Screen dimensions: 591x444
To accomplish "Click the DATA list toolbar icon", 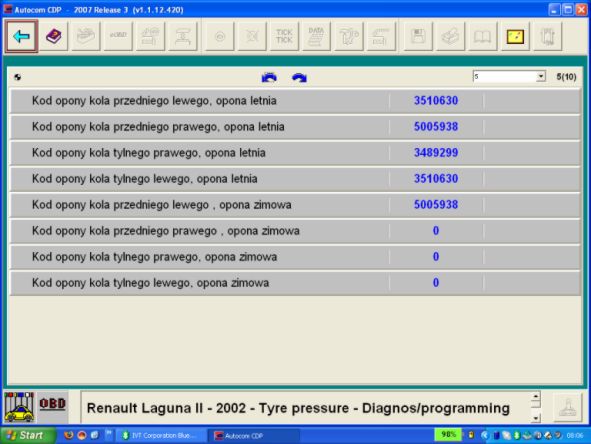I will (x=316, y=37).
